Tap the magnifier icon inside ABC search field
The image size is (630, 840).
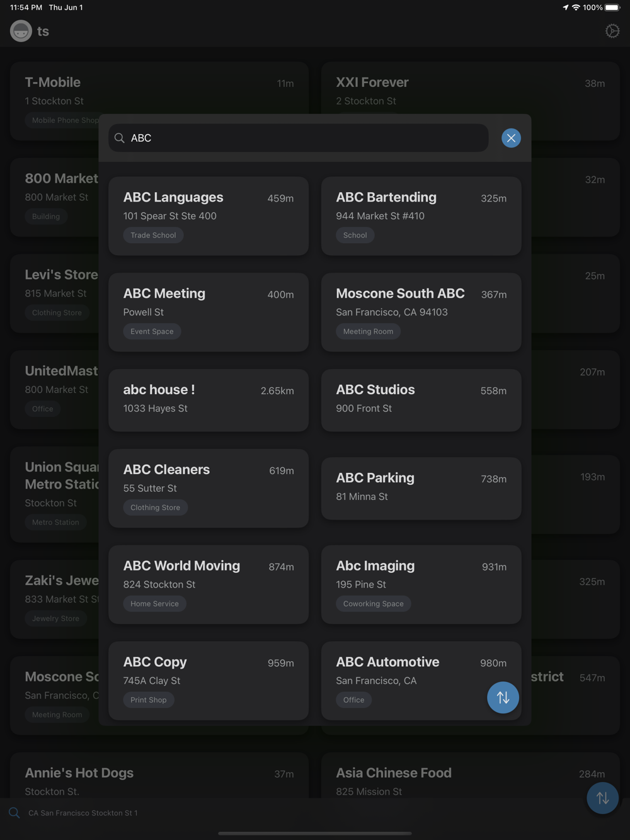coord(119,138)
